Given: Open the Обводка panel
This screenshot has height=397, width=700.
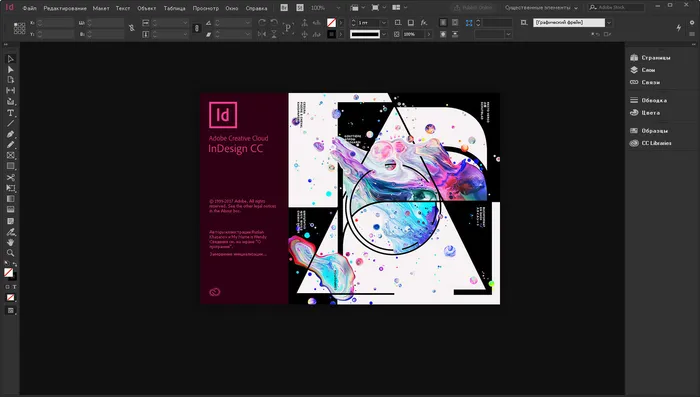Looking at the screenshot, I should pos(648,100).
